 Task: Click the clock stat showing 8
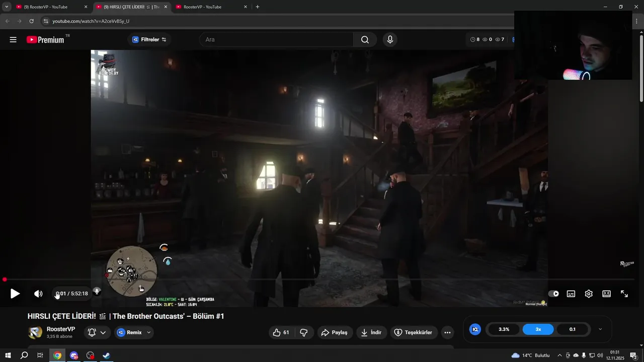coord(474,40)
